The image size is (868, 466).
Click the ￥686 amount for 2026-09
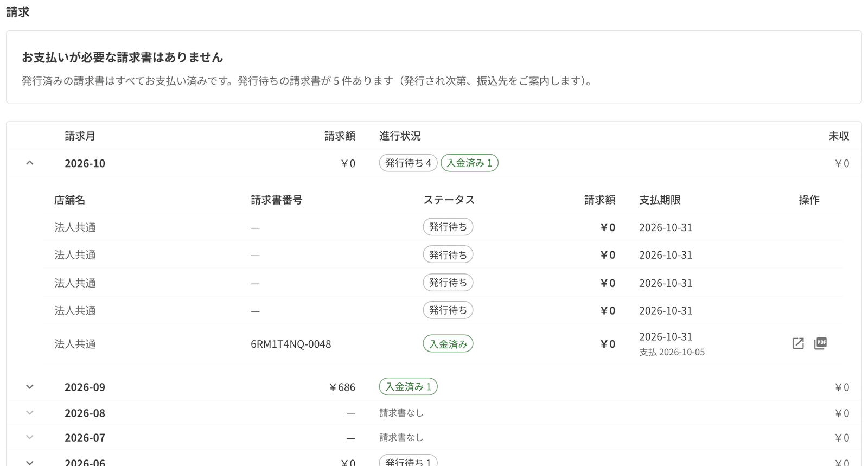342,387
